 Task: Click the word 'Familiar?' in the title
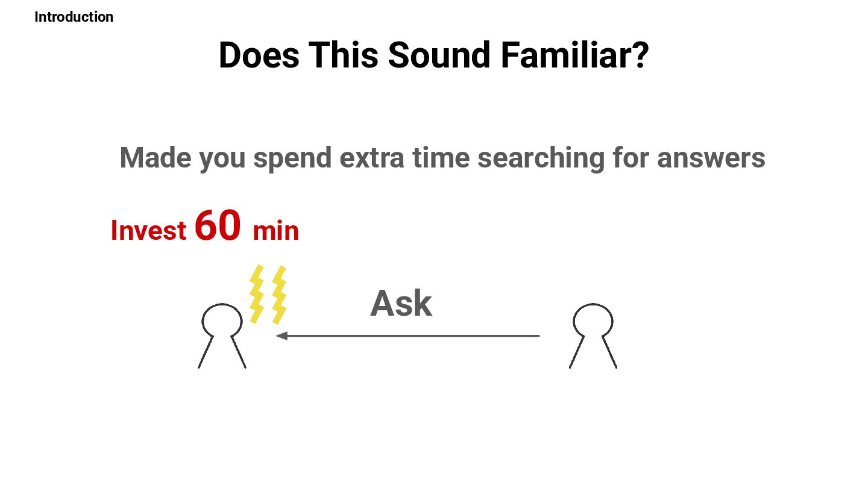tap(574, 55)
